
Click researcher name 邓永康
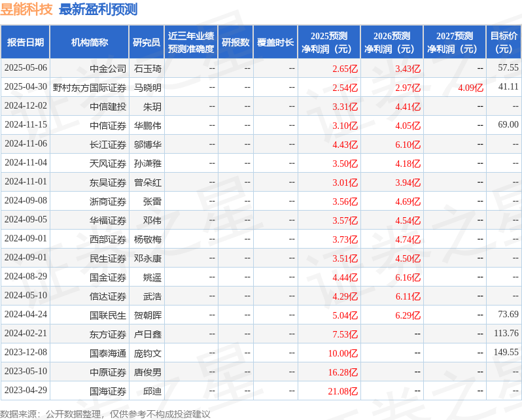(147, 258)
